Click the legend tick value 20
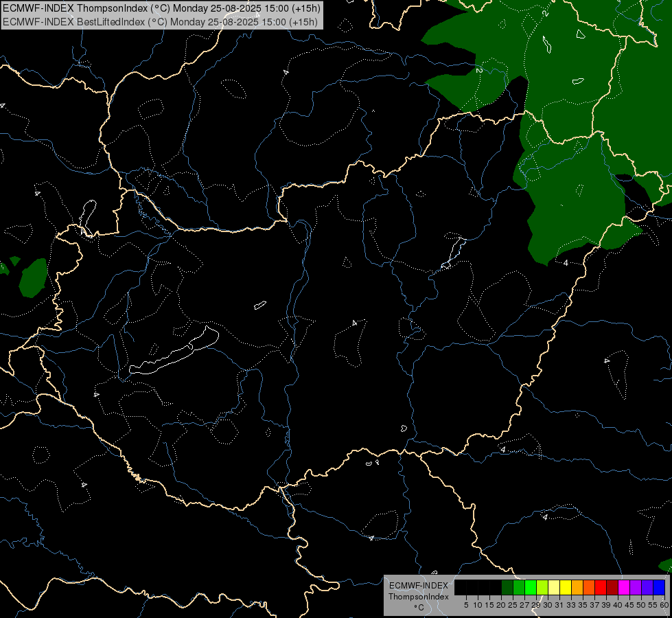 click(x=501, y=605)
